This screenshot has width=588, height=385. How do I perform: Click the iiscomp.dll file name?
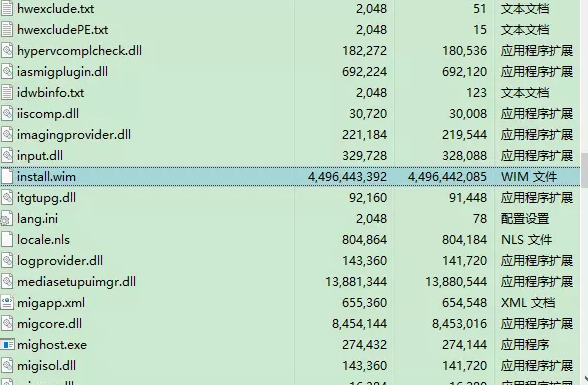pyautogui.click(x=48, y=114)
